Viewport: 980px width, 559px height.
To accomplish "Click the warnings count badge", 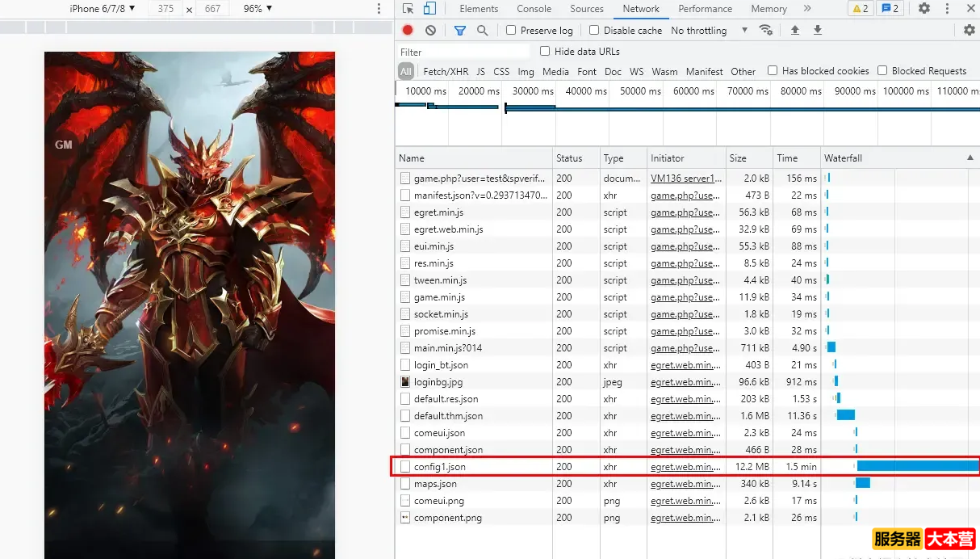I will click(860, 9).
